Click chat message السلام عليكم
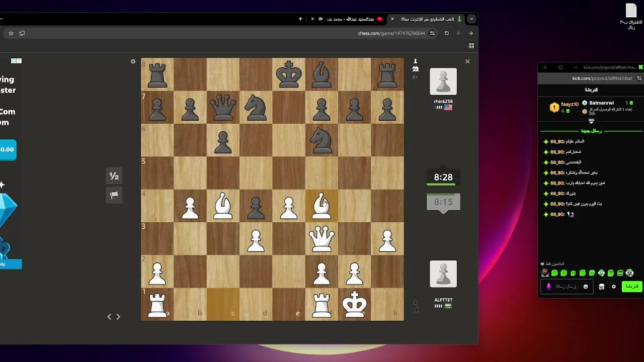The image size is (644, 362). pos(575,142)
